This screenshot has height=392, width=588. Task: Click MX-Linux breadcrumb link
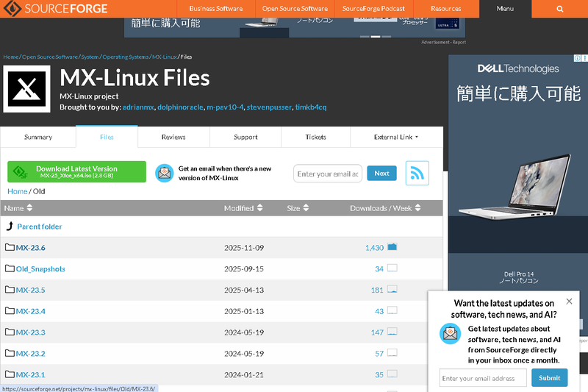tap(164, 57)
